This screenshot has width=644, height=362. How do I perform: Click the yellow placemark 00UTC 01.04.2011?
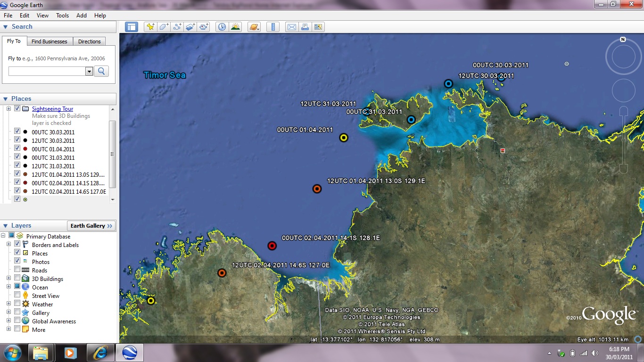point(344,138)
